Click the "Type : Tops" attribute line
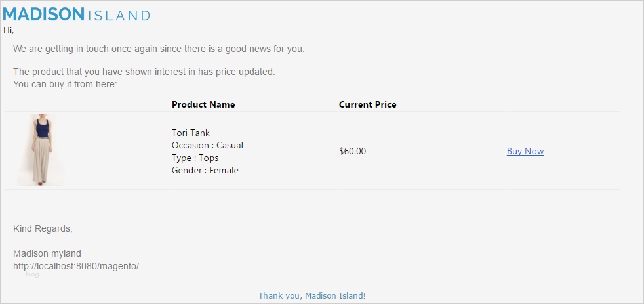Screen dimensions: 644x304 point(195,158)
